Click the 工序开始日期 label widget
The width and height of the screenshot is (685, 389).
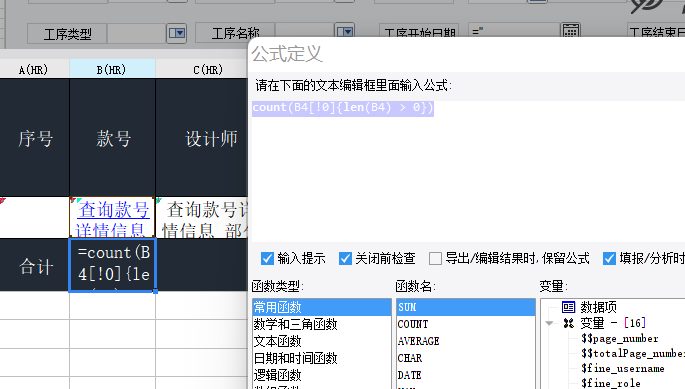click(x=419, y=31)
